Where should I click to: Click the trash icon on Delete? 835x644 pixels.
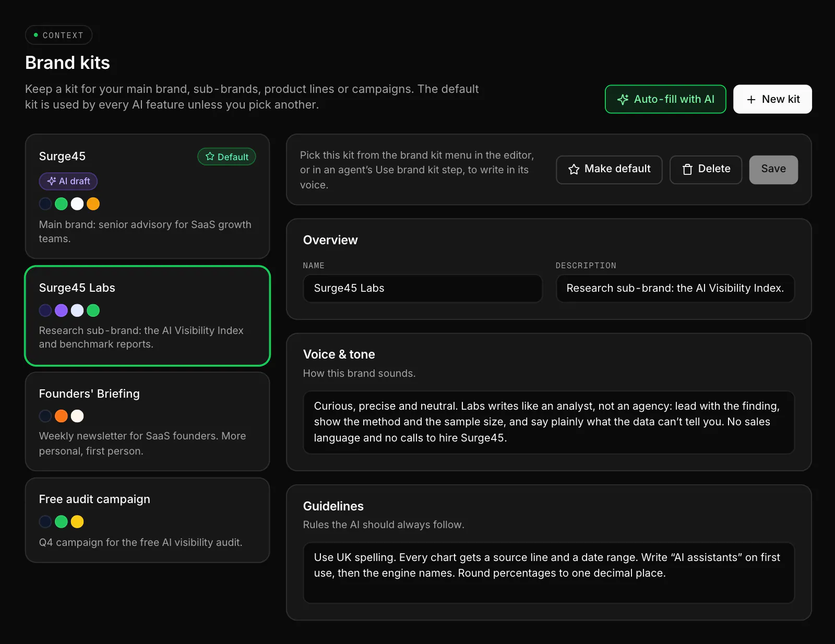click(687, 169)
